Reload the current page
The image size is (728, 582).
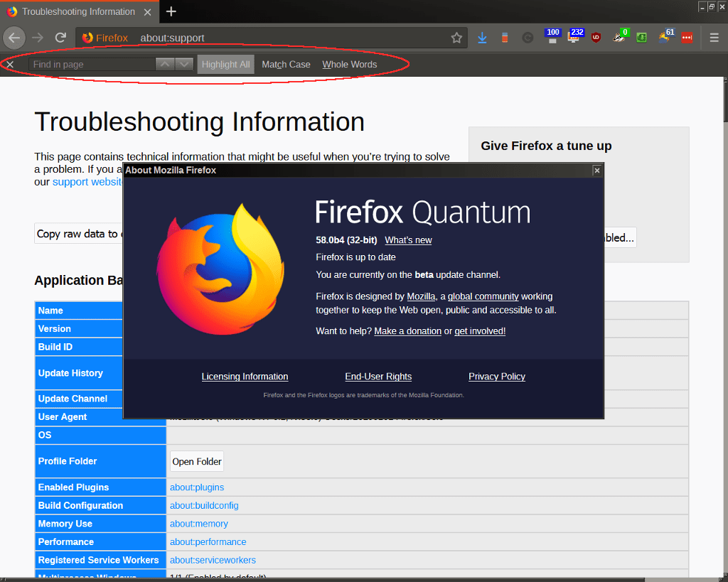click(60, 38)
